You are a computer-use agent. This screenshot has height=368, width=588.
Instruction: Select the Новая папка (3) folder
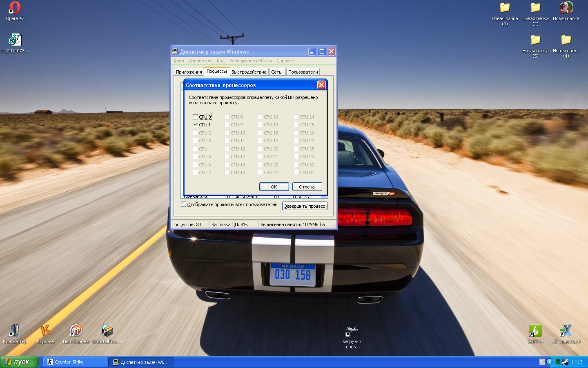(505, 14)
